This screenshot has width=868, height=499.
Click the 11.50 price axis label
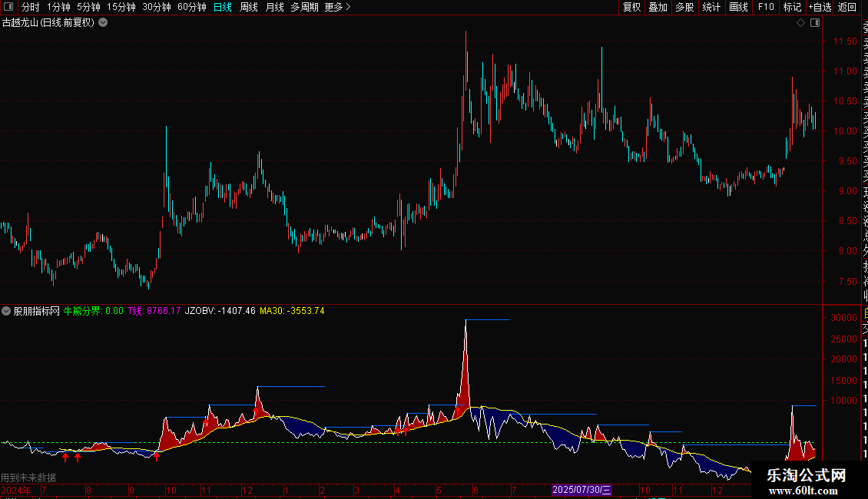point(845,41)
